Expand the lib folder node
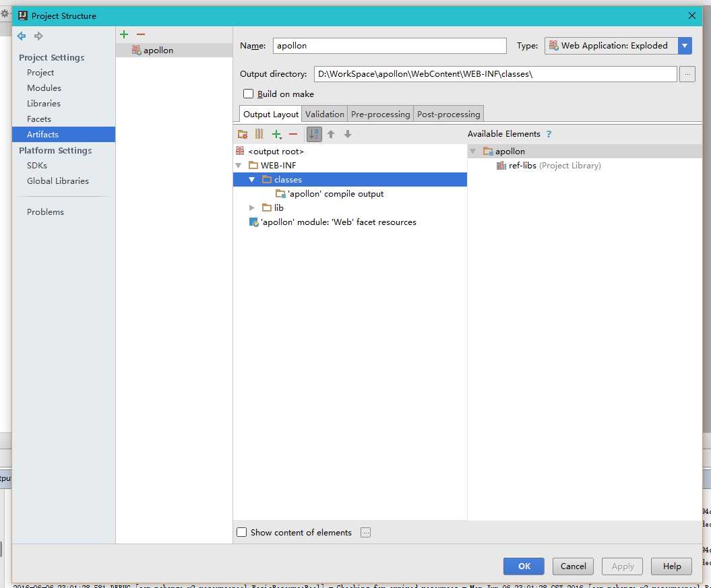This screenshot has height=588, width=711. (251, 208)
